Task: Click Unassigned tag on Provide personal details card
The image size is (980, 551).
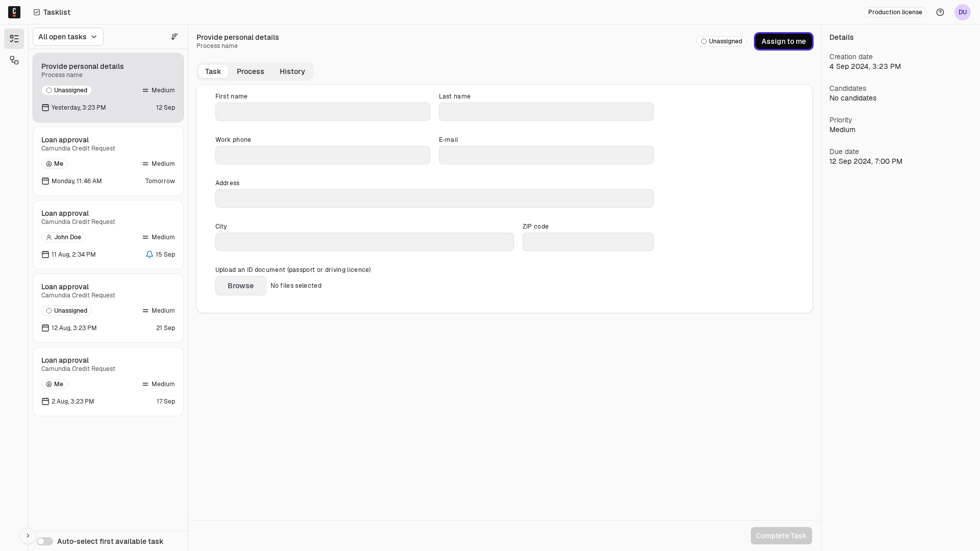Action: tap(66, 90)
